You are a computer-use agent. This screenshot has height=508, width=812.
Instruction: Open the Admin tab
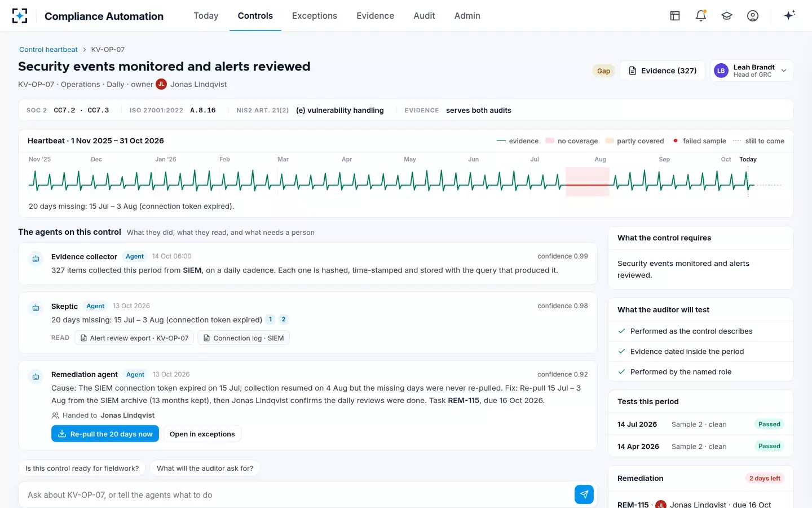click(467, 16)
